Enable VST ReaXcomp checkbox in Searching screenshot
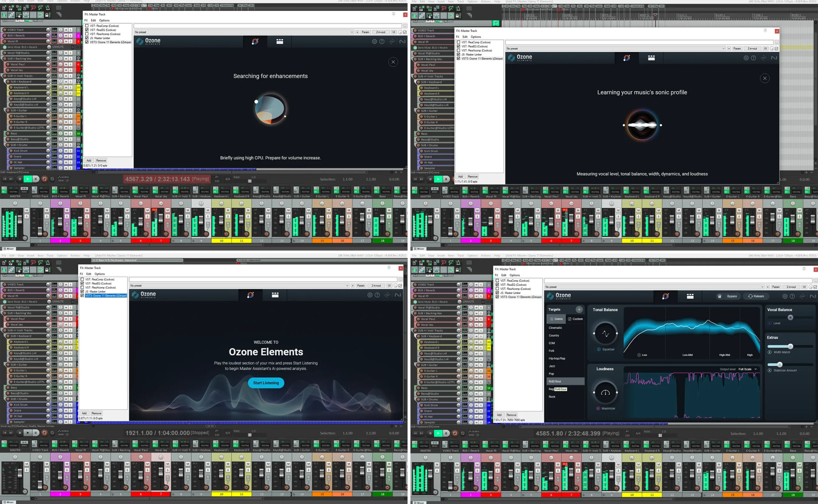The width and height of the screenshot is (818, 504). [87, 34]
